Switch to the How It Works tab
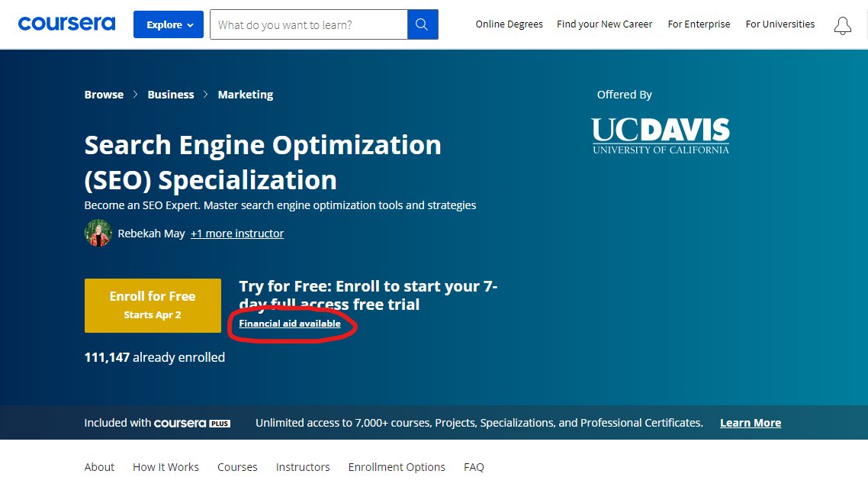 pos(166,467)
